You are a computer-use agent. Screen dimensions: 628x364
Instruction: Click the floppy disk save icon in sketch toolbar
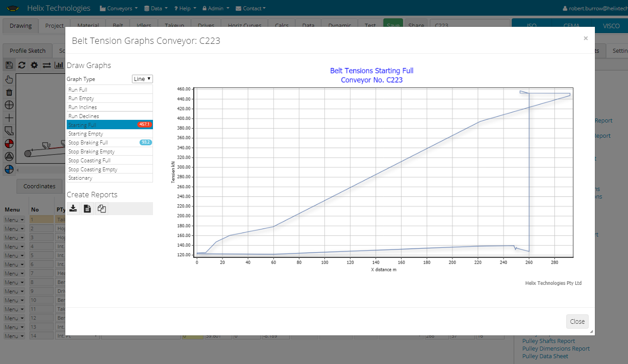point(9,65)
